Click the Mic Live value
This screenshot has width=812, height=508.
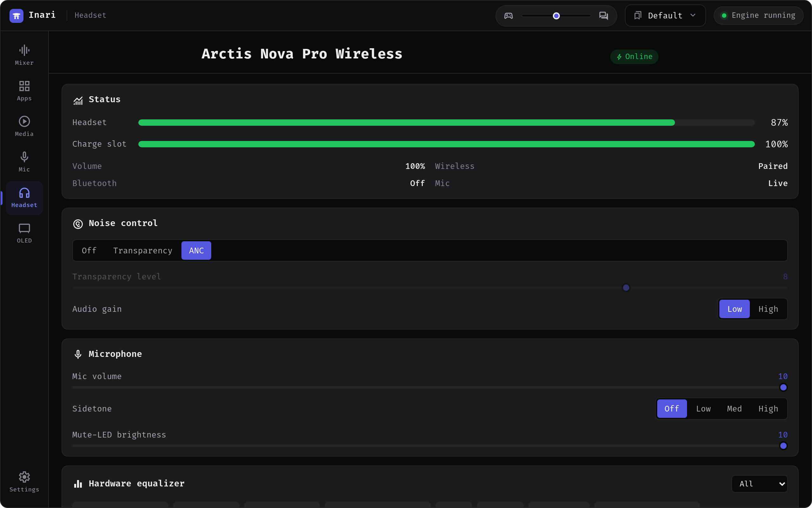coord(778,184)
